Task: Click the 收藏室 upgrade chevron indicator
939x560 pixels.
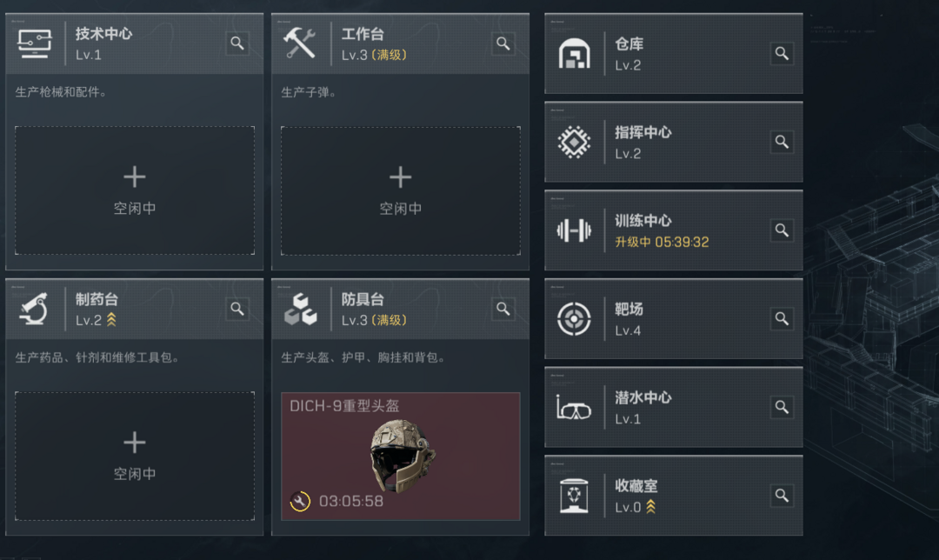Action: point(651,507)
